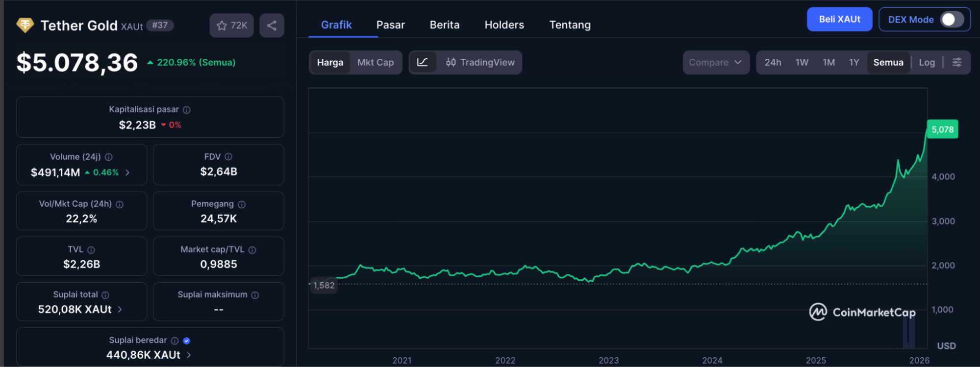Set the chart range to 1W
The height and width of the screenshot is (367, 980).
802,62
